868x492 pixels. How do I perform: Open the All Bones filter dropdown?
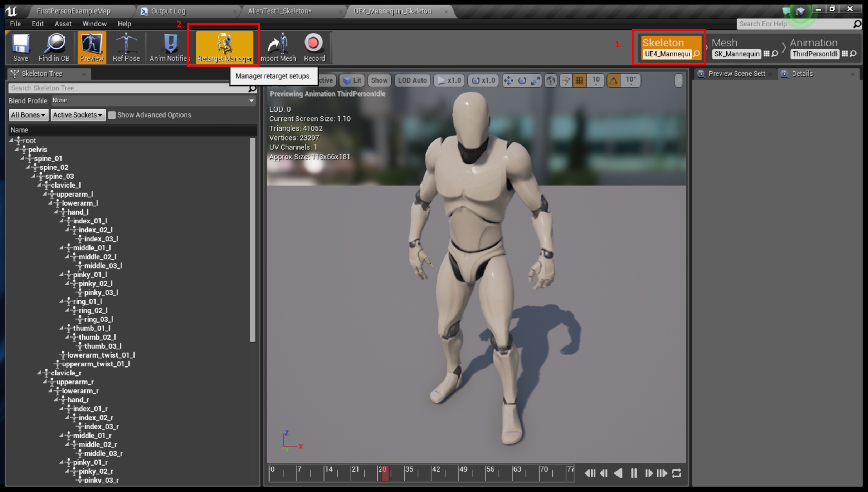coord(28,115)
